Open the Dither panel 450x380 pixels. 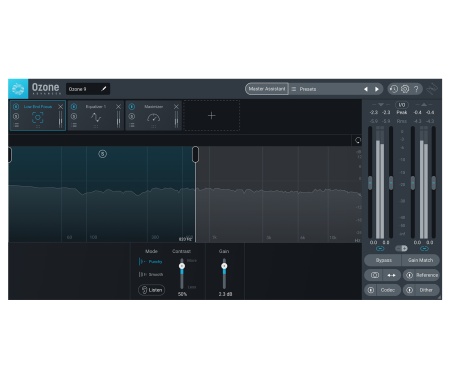[426, 290]
